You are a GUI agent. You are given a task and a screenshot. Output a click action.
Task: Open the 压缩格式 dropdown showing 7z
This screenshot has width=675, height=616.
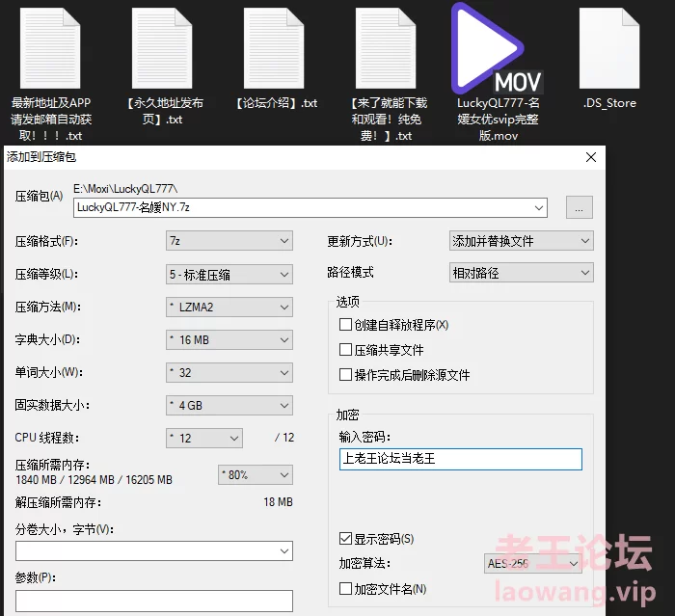pos(229,241)
